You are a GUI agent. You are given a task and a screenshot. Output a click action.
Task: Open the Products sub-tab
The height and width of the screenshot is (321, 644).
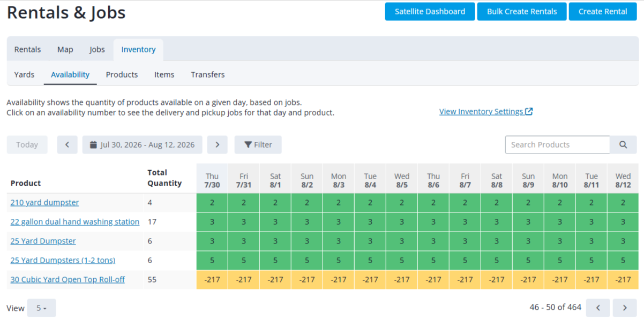122,74
